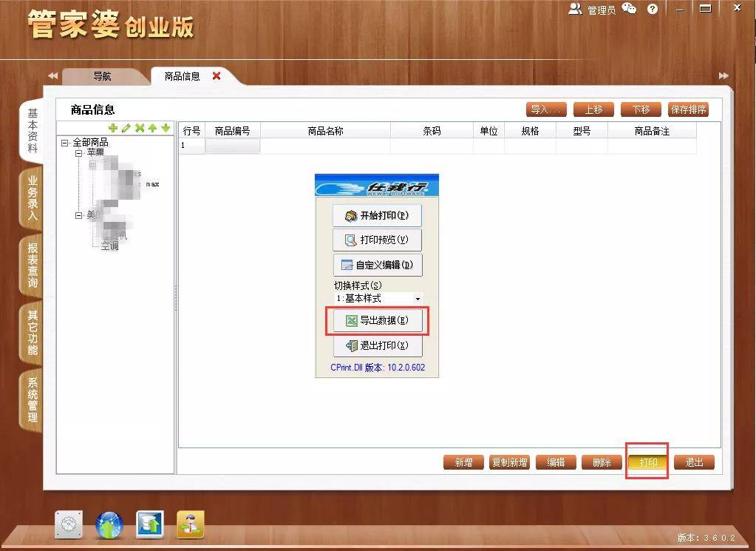Viewport: 756px width, 551px height.
Task: Click the 打印 print button
Action: [648, 462]
